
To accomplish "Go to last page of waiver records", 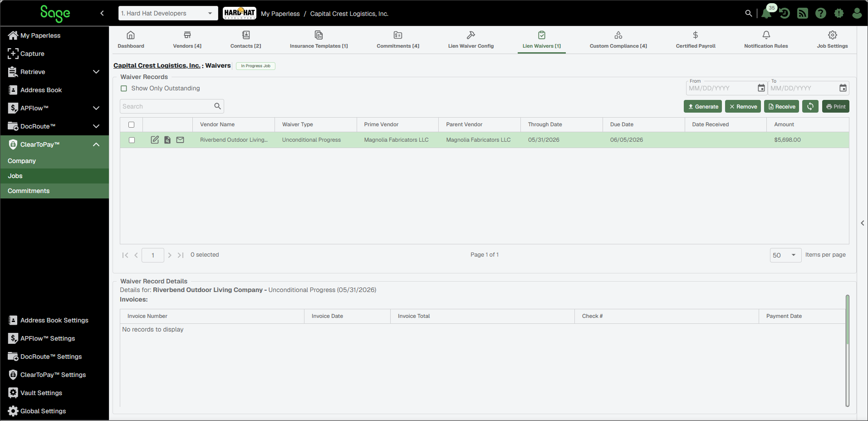I will point(181,255).
